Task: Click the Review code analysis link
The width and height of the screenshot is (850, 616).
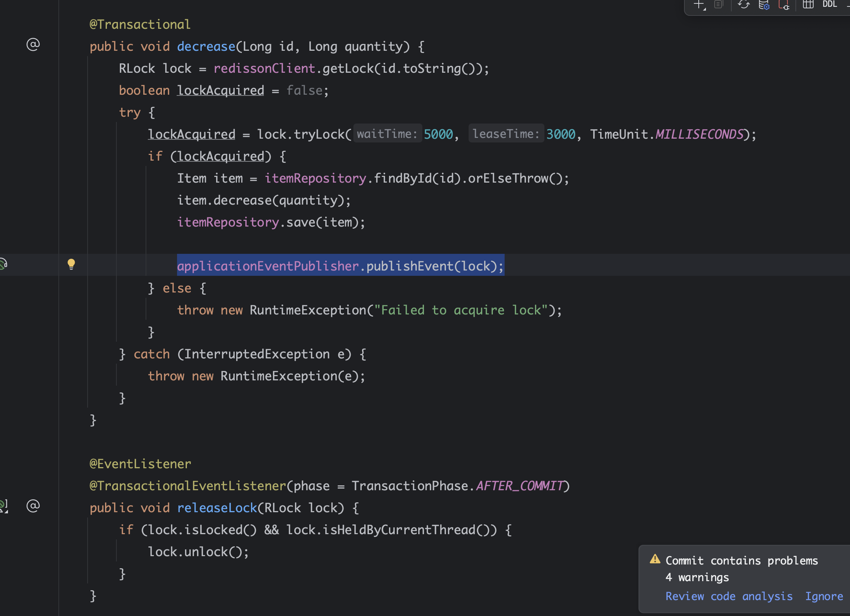Action: click(x=729, y=596)
